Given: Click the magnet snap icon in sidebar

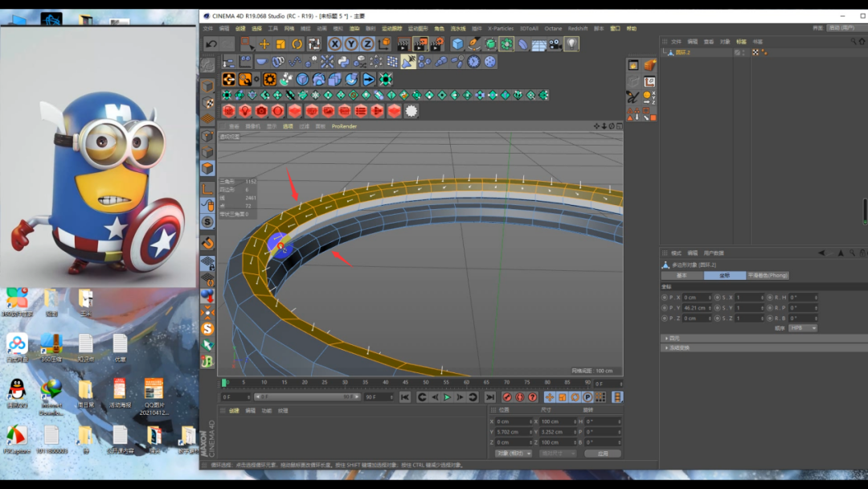Looking at the screenshot, I should pos(207,243).
